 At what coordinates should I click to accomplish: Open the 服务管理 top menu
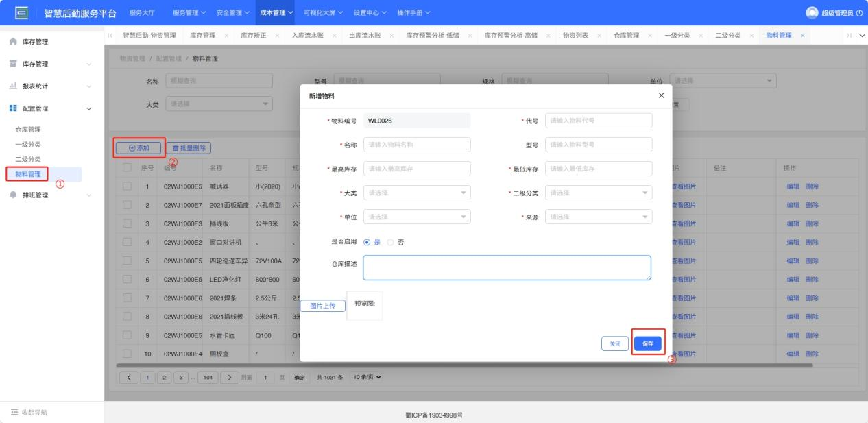tap(189, 12)
